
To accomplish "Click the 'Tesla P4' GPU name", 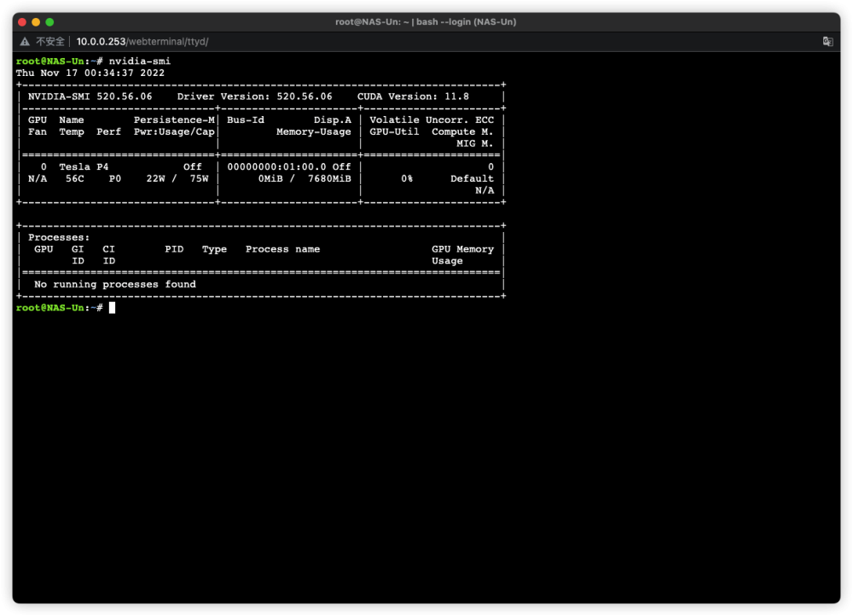I will click(x=84, y=166).
